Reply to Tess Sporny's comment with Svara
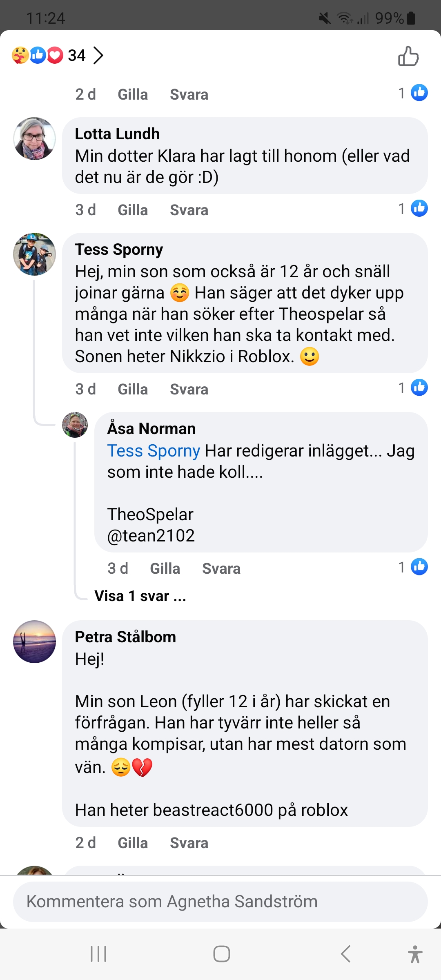The image size is (441, 980). [189, 390]
